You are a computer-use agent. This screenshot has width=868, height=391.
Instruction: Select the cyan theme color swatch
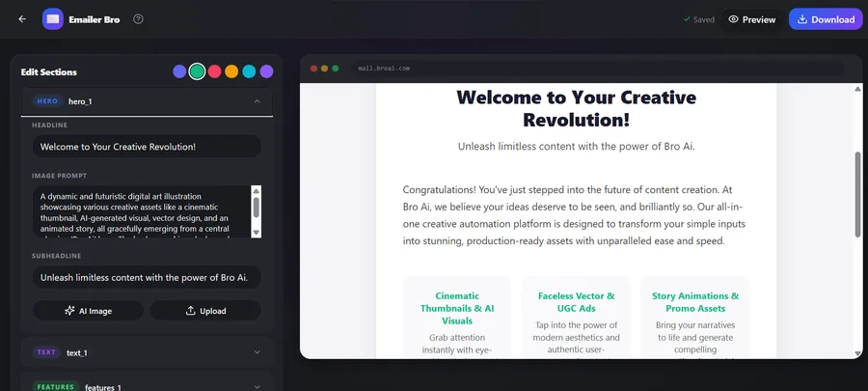pos(249,71)
